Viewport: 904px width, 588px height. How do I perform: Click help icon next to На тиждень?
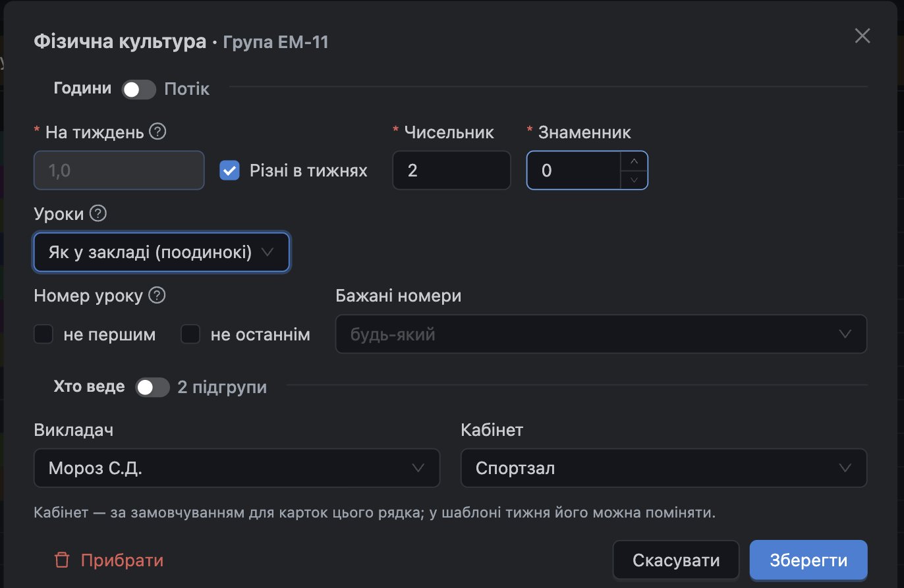tap(157, 132)
